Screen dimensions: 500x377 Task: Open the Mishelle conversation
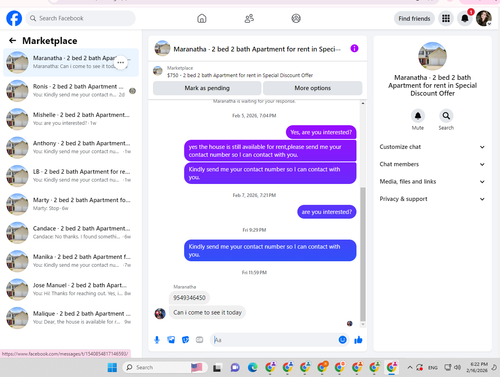click(71, 119)
